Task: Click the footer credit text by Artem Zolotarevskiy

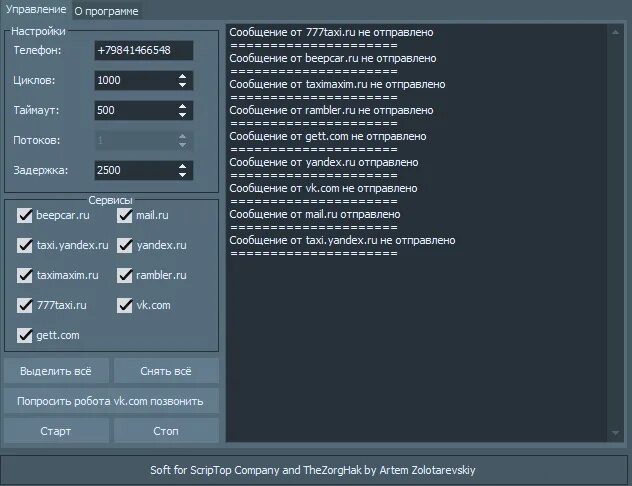Action: [313, 470]
